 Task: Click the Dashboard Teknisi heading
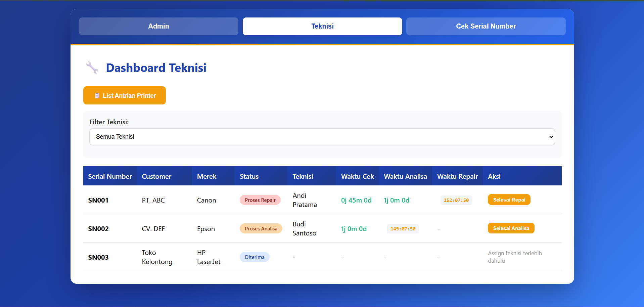[156, 68]
